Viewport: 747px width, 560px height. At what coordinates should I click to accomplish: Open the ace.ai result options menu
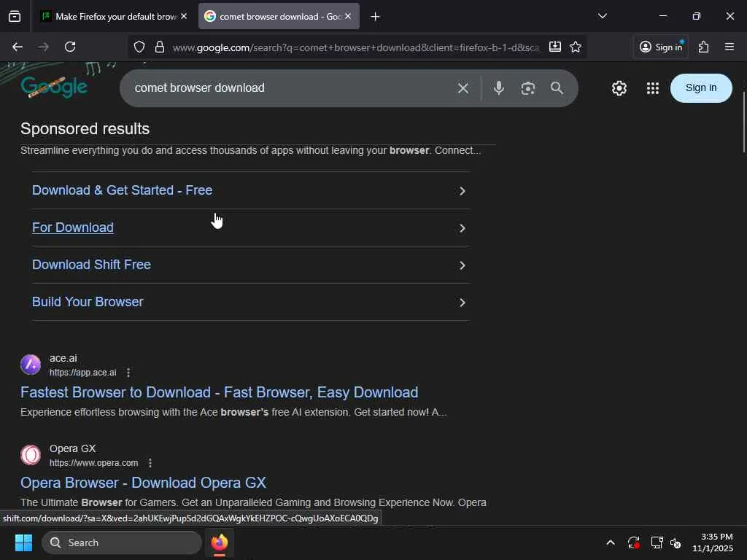coord(128,373)
